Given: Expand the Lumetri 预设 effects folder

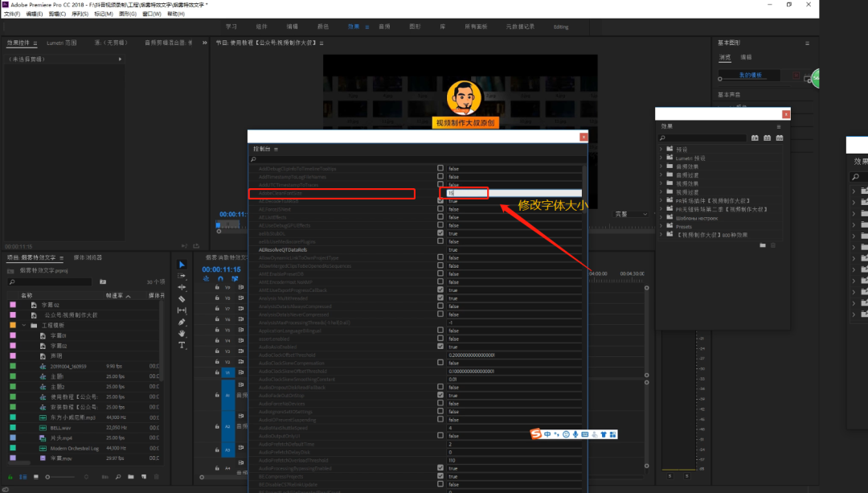Looking at the screenshot, I should pyautogui.click(x=661, y=158).
